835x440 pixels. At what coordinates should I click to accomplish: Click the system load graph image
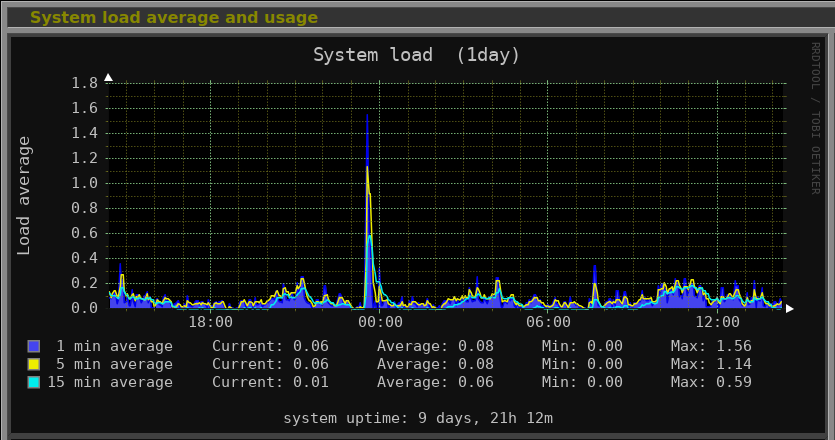pos(418,235)
